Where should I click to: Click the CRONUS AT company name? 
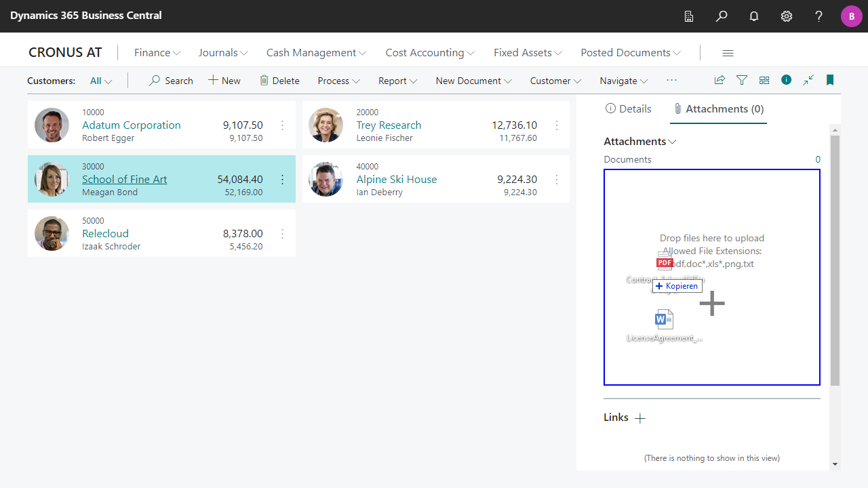click(x=65, y=52)
